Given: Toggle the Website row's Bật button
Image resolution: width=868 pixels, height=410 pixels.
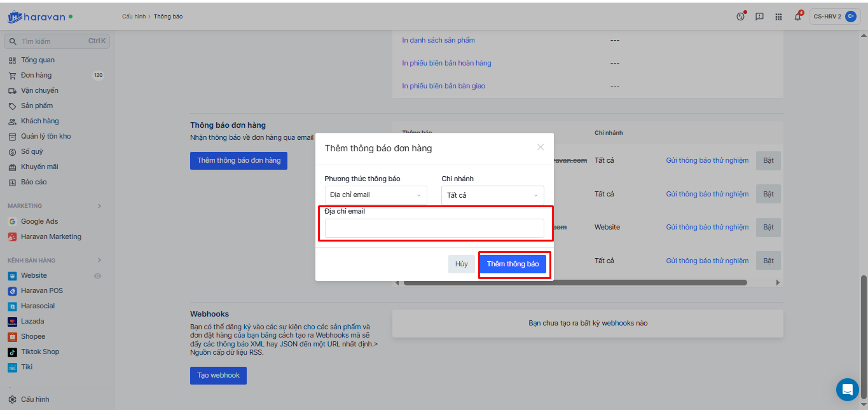Looking at the screenshot, I should pyautogui.click(x=768, y=228).
